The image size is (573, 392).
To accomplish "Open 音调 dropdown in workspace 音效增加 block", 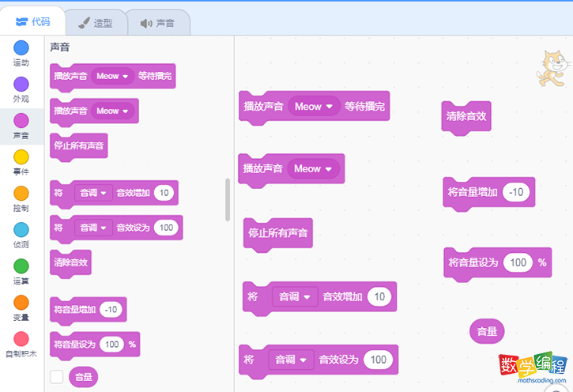I will [295, 296].
